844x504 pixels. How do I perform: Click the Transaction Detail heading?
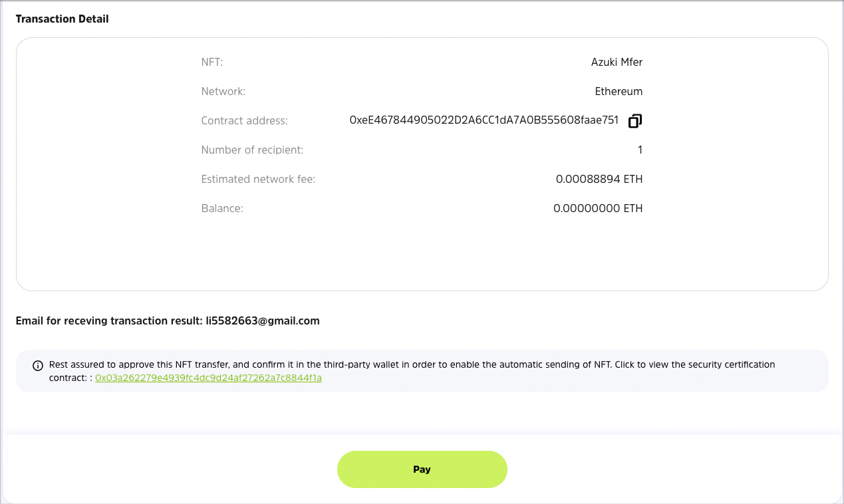point(62,19)
